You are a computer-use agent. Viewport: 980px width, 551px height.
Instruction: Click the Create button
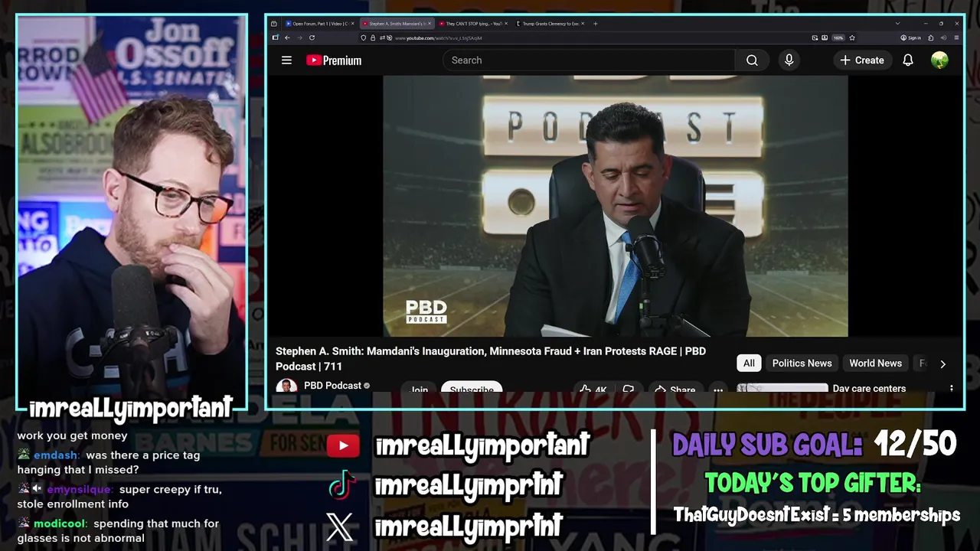[x=862, y=60]
